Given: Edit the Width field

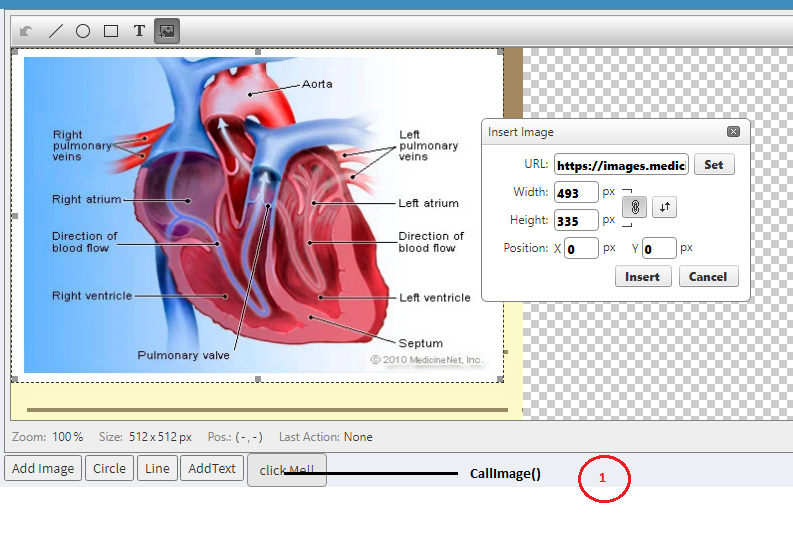Looking at the screenshot, I should click(x=576, y=193).
